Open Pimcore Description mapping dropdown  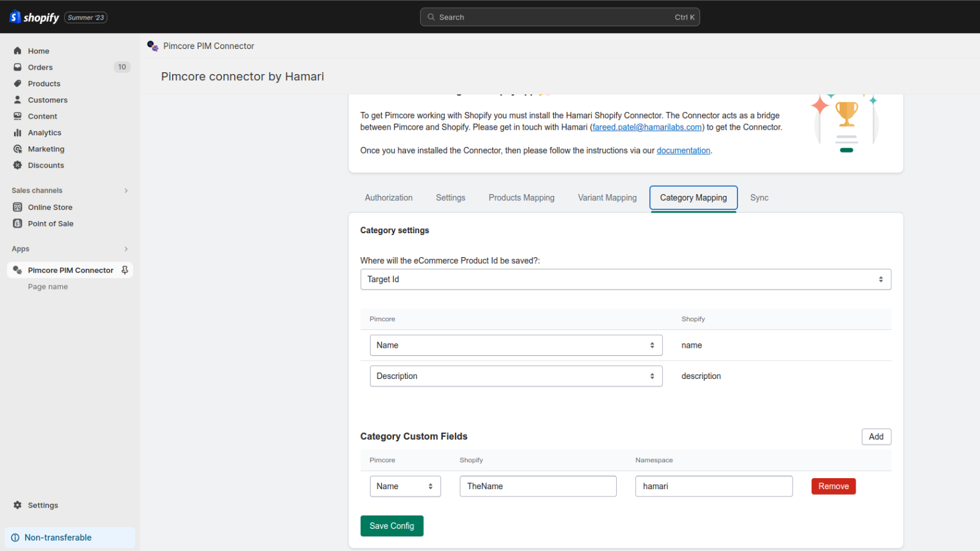[516, 376]
